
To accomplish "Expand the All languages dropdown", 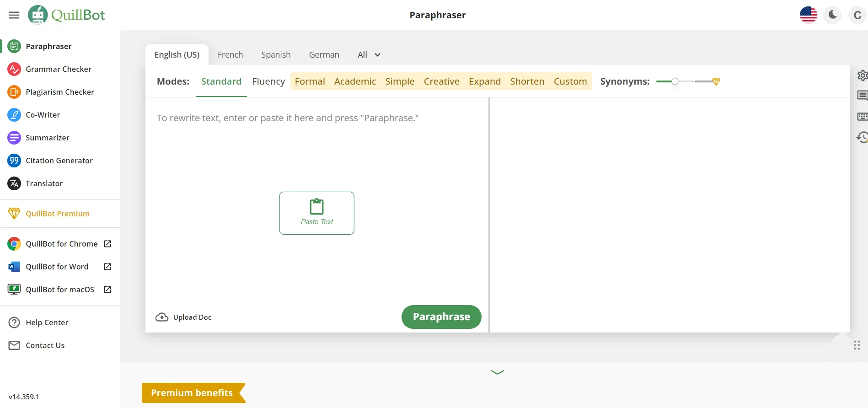I will (x=369, y=55).
